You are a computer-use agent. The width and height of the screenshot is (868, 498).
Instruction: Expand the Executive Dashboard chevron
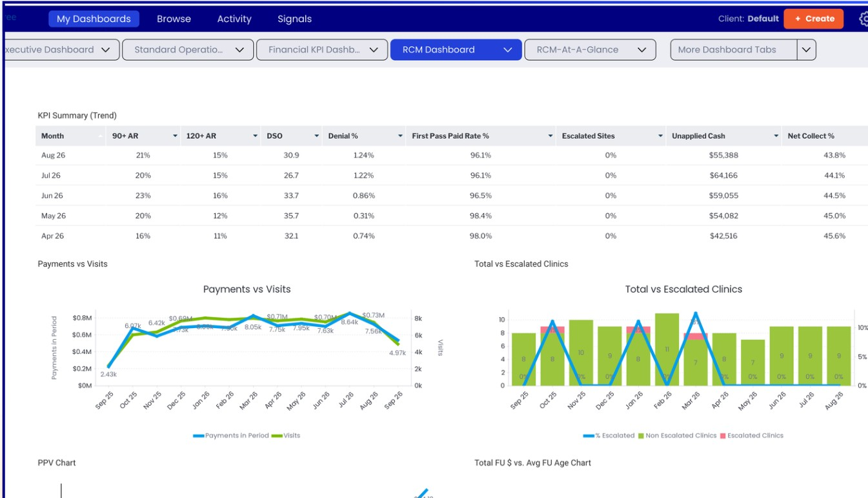(x=106, y=50)
